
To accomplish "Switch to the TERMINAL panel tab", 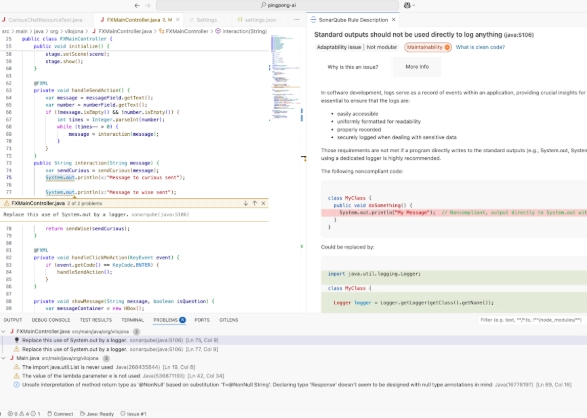I will tap(133, 320).
